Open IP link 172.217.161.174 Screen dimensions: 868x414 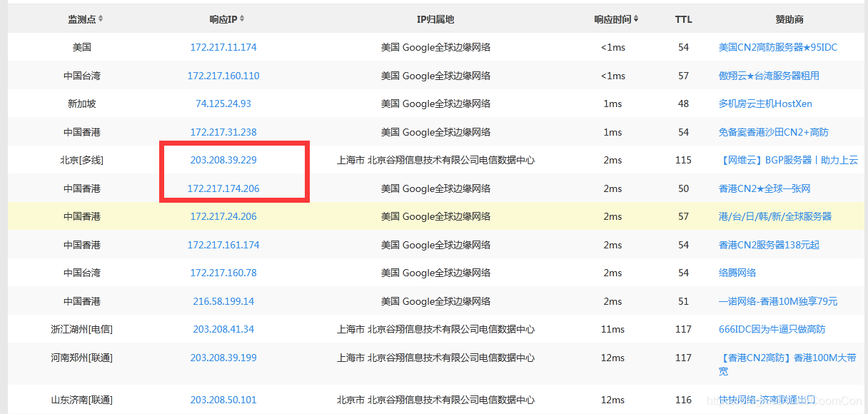click(x=223, y=245)
